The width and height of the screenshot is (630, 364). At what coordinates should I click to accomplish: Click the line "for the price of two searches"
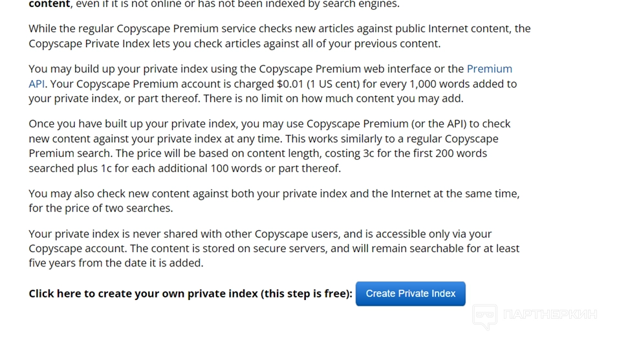(101, 209)
